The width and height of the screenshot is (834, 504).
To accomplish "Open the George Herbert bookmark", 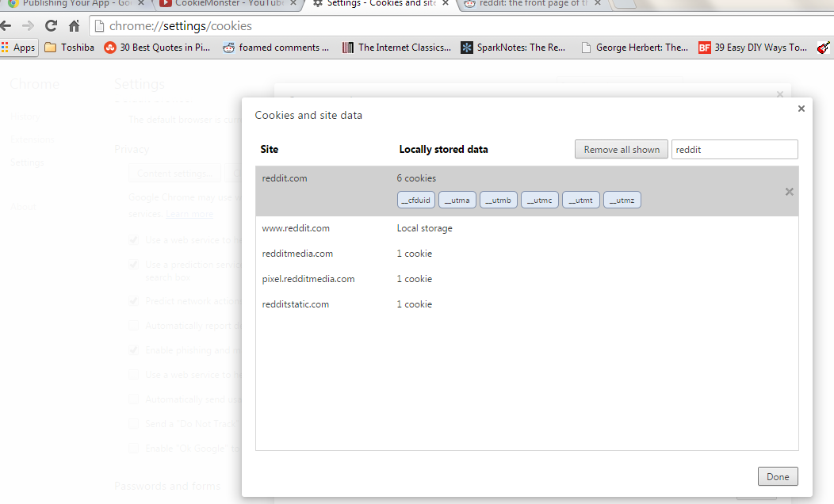I will 634,48.
